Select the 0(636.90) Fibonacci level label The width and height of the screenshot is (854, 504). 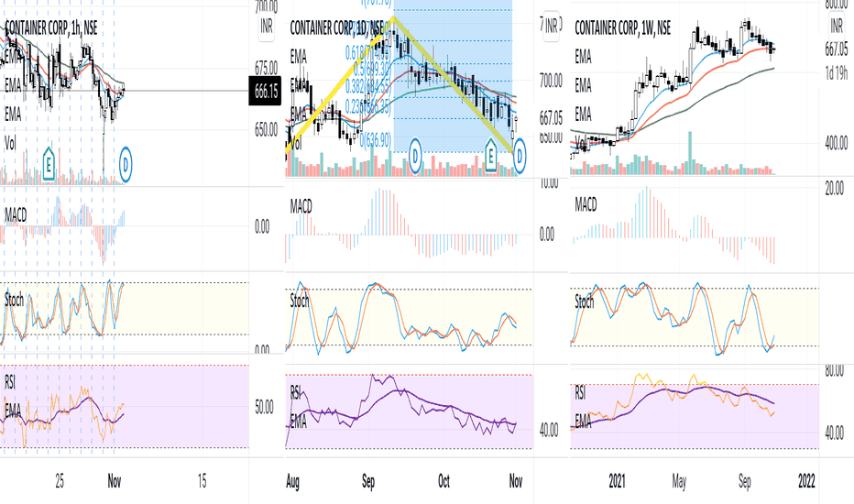[375, 140]
